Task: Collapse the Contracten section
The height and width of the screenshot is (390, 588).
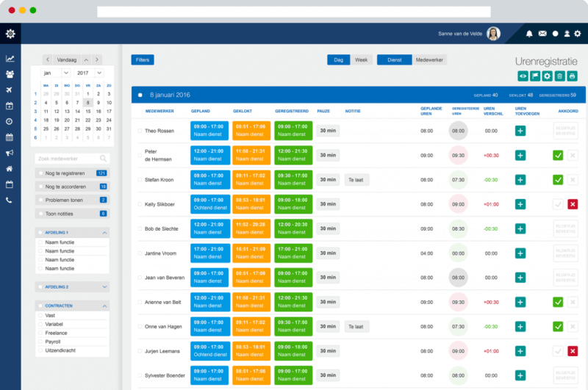Action: (x=104, y=306)
